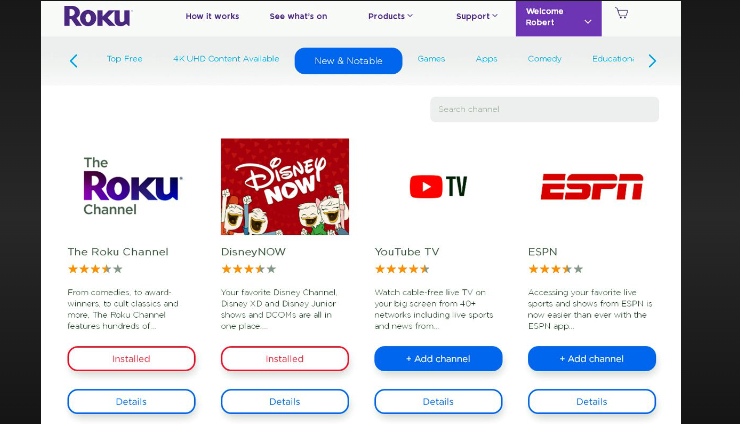The width and height of the screenshot is (740, 424).
Task: Expand the Support dropdown menu
Action: pos(477,17)
